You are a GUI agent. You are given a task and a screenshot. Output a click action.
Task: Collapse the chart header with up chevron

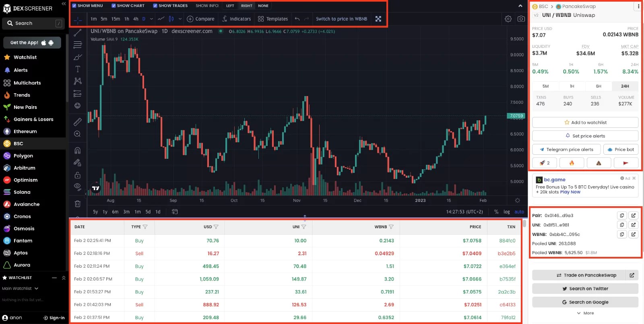pyautogui.click(x=520, y=6)
